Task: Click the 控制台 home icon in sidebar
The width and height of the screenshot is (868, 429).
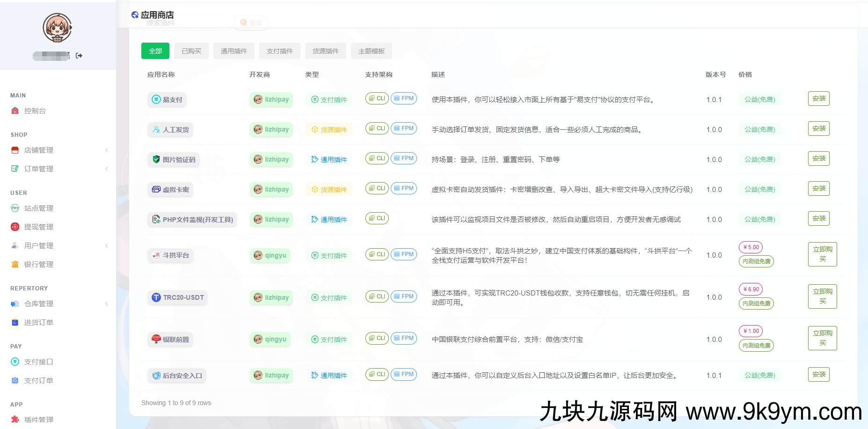Action: 15,111
